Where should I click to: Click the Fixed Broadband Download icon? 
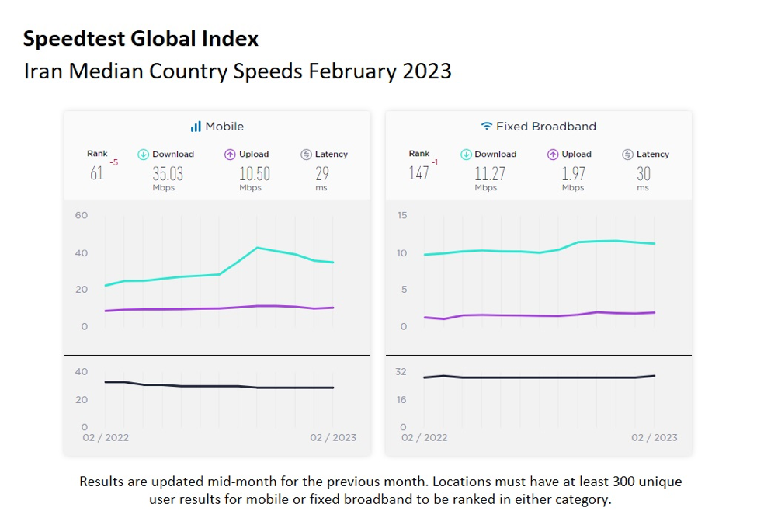pos(466,155)
